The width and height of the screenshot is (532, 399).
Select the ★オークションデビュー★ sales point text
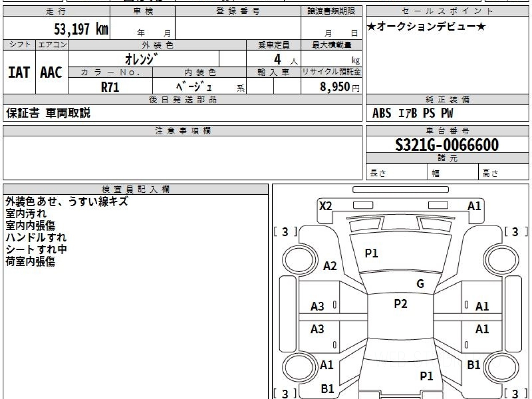(x=426, y=27)
